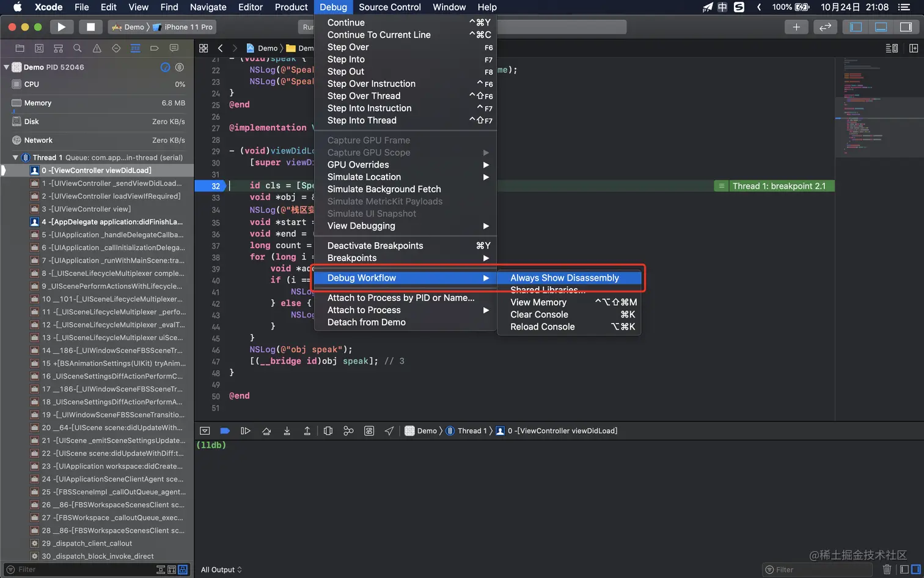Toggle the navigator panel visibility
This screenshot has height=578, width=924.
tap(856, 27)
